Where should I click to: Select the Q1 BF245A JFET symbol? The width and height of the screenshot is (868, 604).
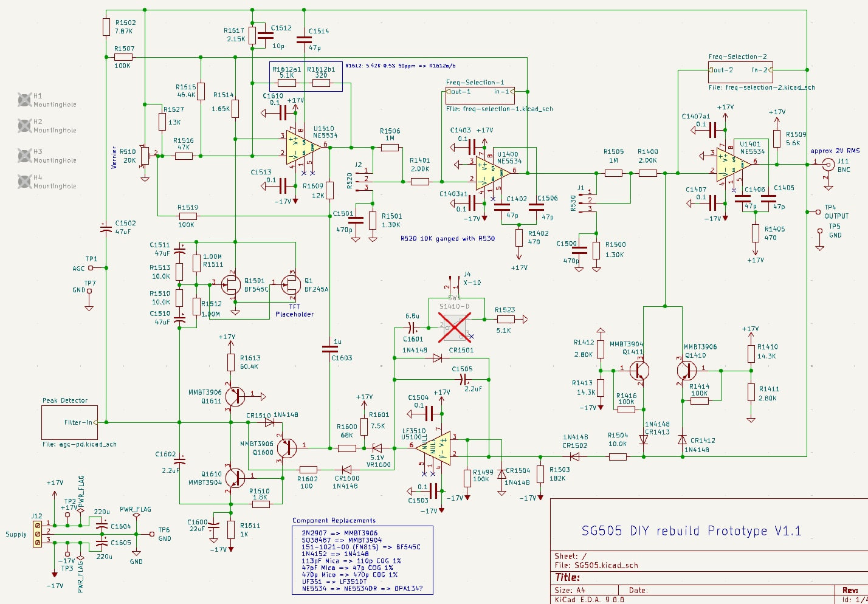tap(291, 284)
